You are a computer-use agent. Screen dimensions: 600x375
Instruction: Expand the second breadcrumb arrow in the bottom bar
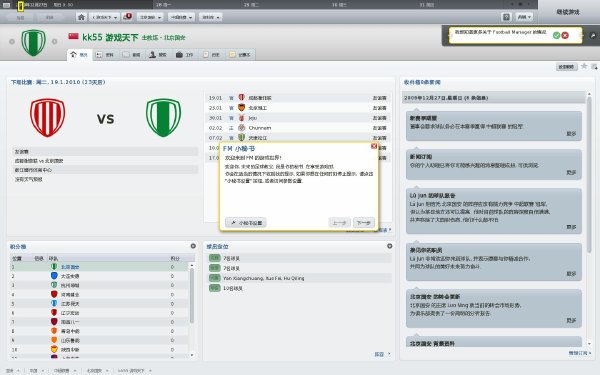click(42, 370)
